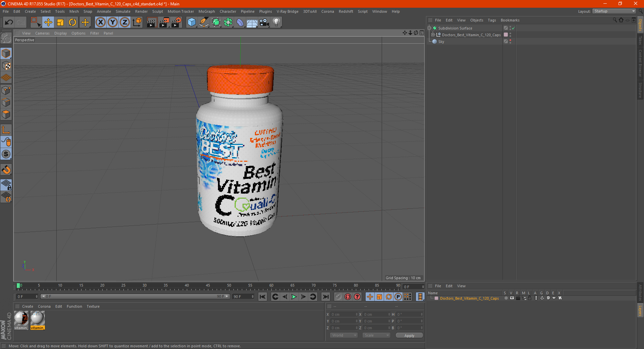Add a Subdivision Surface generator icon

click(x=216, y=22)
